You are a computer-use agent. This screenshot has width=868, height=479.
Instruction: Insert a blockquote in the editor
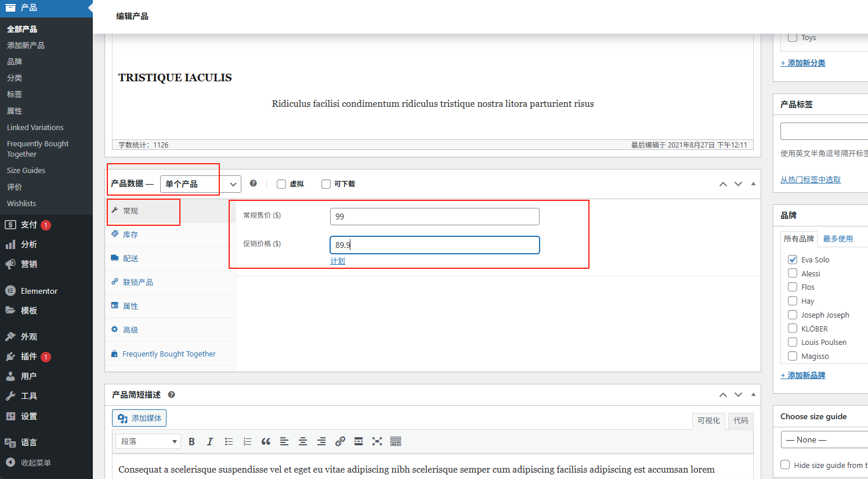tap(266, 441)
